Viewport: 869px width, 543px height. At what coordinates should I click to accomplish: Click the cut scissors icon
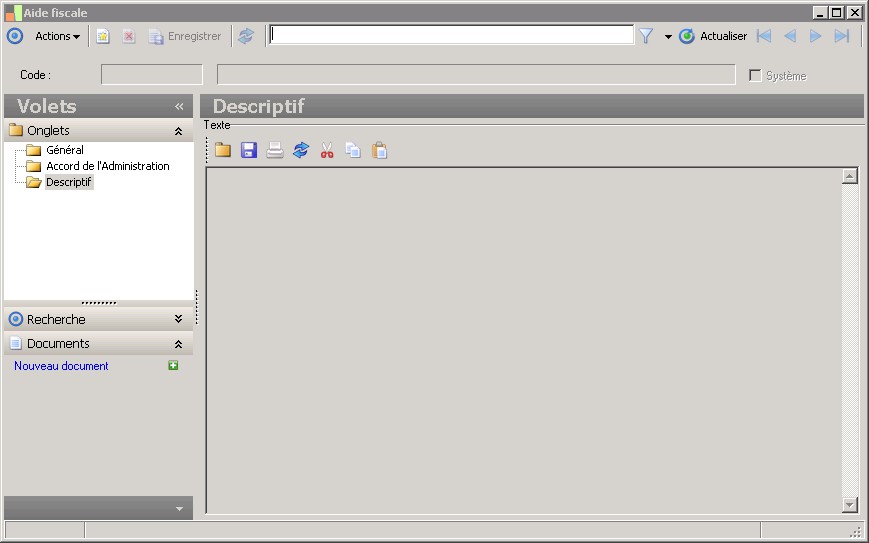click(x=327, y=150)
